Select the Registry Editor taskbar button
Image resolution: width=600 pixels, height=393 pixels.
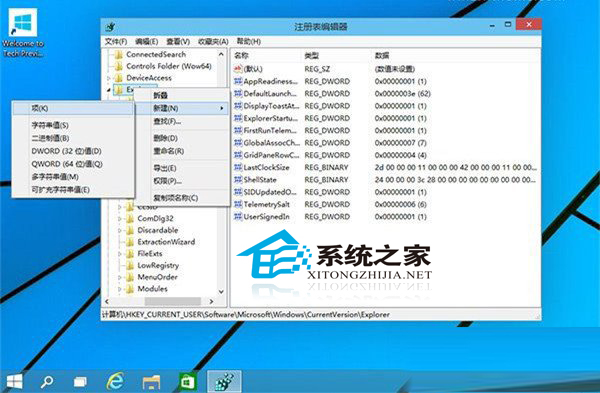(x=224, y=381)
